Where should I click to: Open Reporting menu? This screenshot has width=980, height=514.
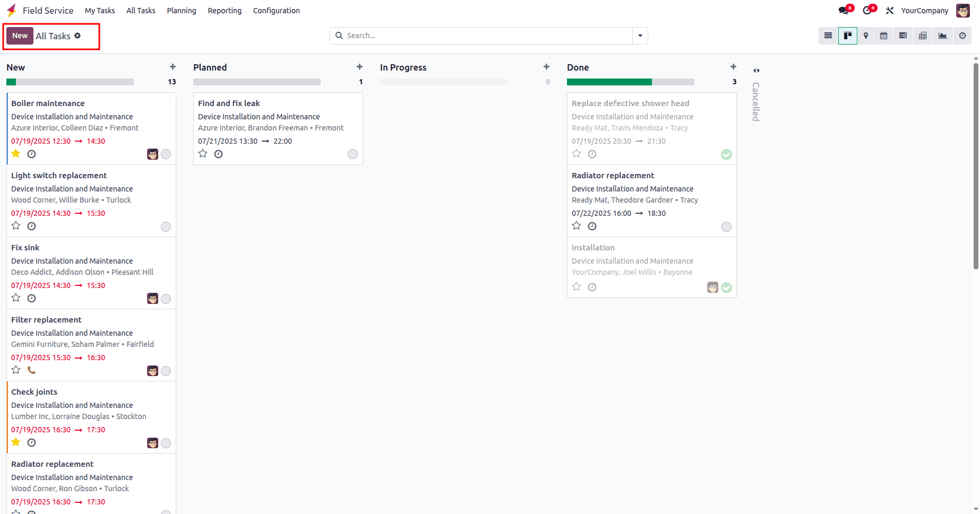coord(225,11)
